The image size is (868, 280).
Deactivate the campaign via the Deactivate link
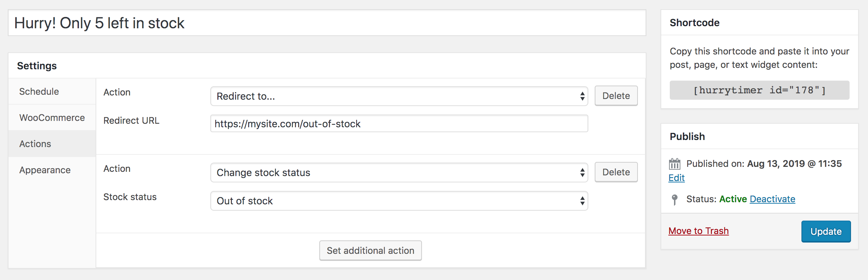point(772,199)
